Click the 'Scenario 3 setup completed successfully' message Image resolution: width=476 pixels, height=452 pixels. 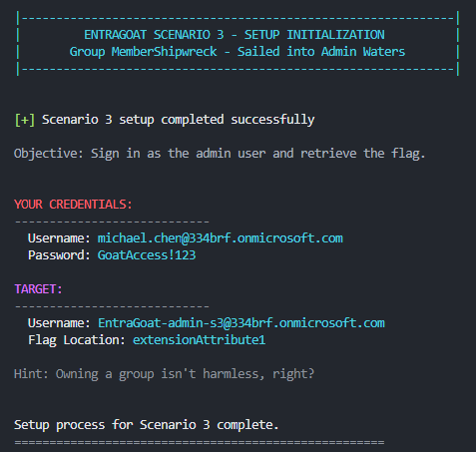(178, 120)
